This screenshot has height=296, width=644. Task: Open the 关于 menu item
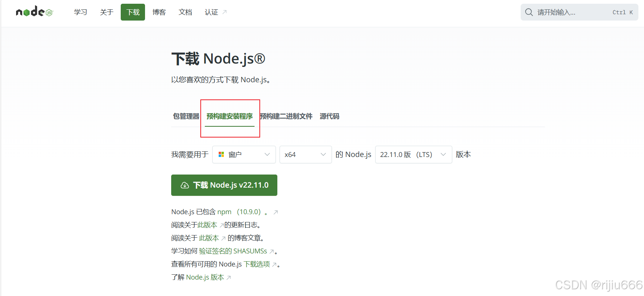[107, 12]
